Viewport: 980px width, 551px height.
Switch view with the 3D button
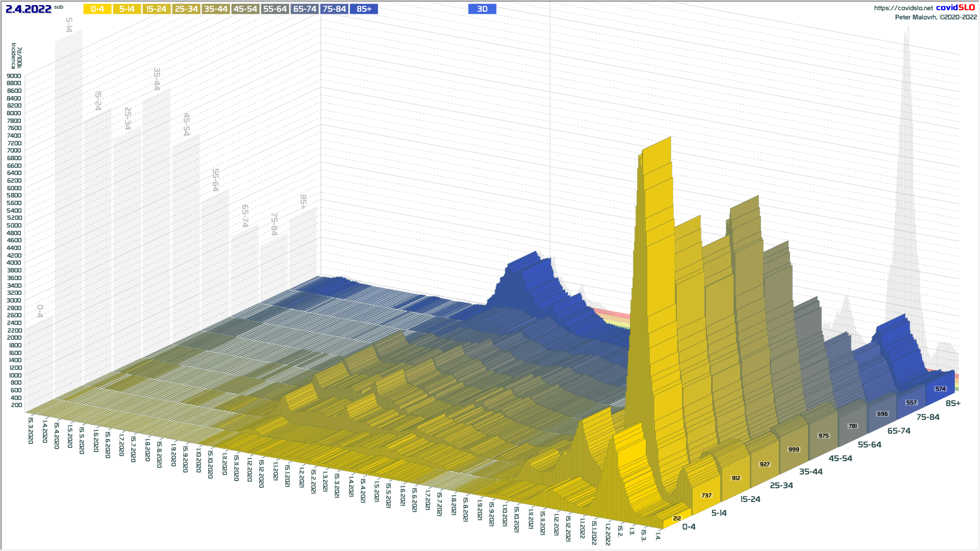(482, 9)
